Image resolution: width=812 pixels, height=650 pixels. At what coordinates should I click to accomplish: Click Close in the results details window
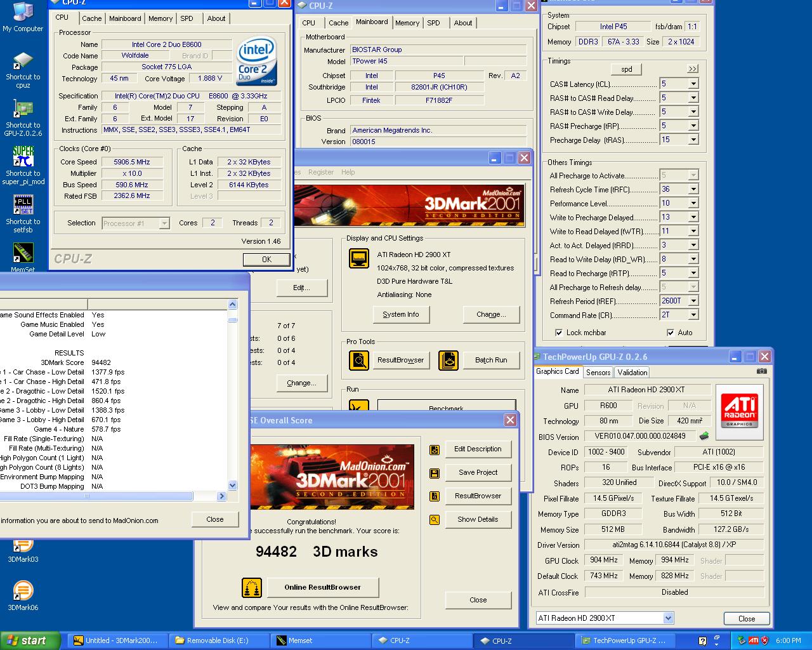click(215, 519)
